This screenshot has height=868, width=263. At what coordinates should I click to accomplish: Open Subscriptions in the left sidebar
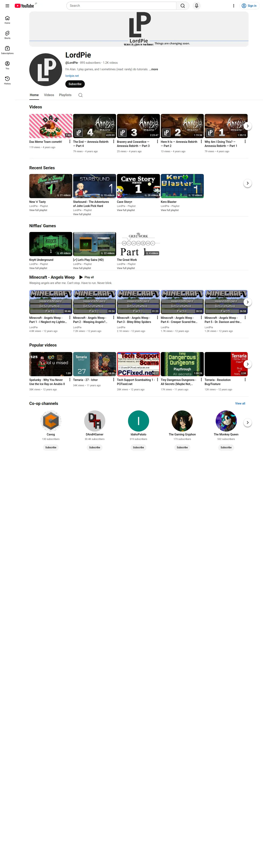(x=7, y=50)
